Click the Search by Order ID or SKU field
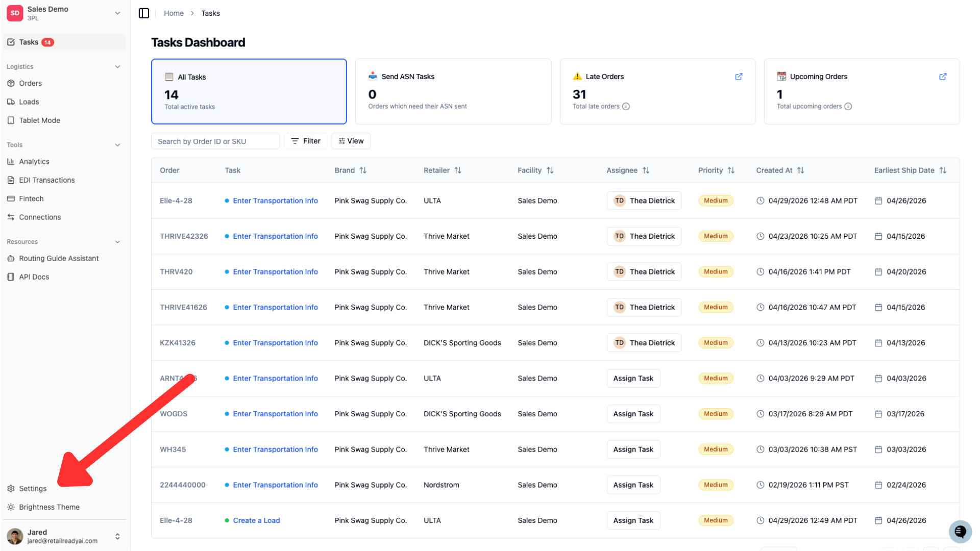Image resolution: width=980 pixels, height=551 pixels. (215, 141)
